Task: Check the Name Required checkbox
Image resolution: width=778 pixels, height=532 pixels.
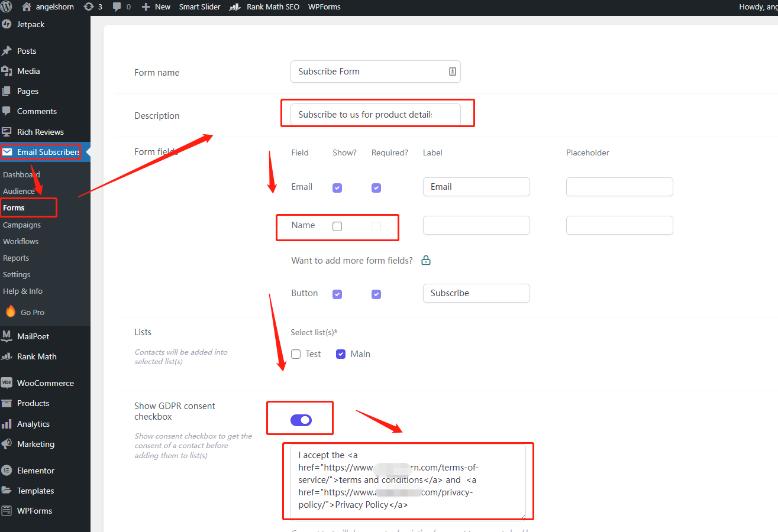Action: (376, 226)
